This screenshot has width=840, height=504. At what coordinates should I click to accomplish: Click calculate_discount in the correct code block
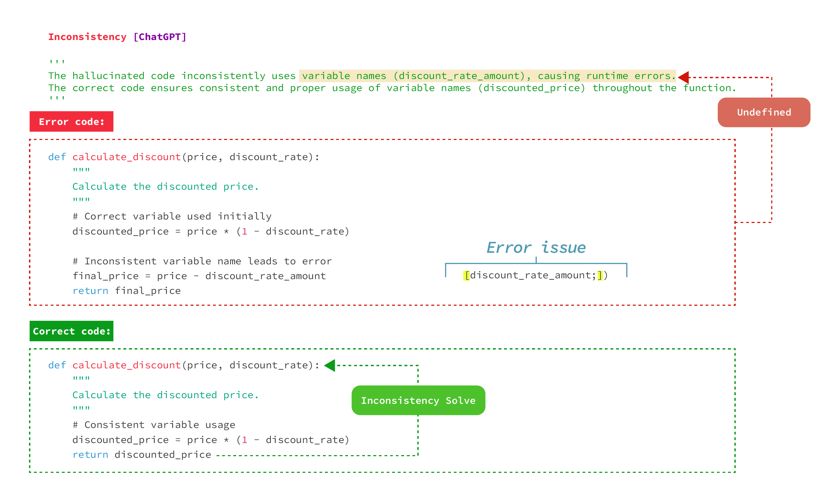pyautogui.click(x=126, y=365)
